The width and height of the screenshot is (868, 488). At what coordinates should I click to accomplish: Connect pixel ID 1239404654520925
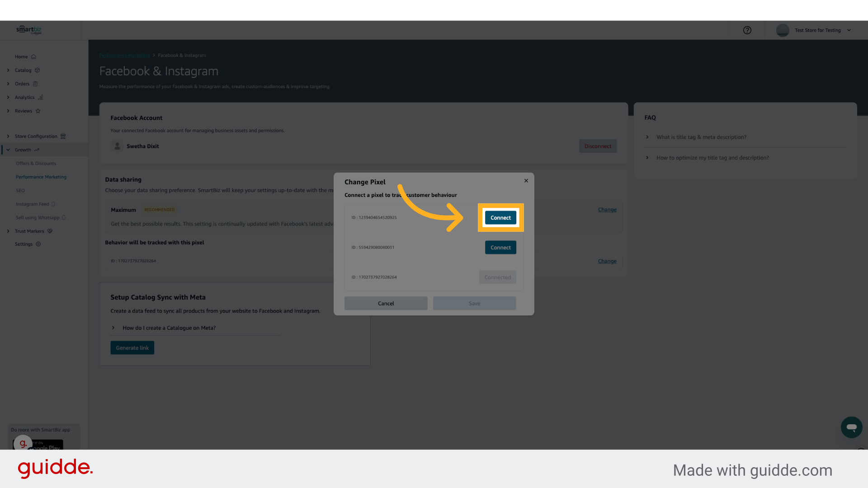(500, 218)
